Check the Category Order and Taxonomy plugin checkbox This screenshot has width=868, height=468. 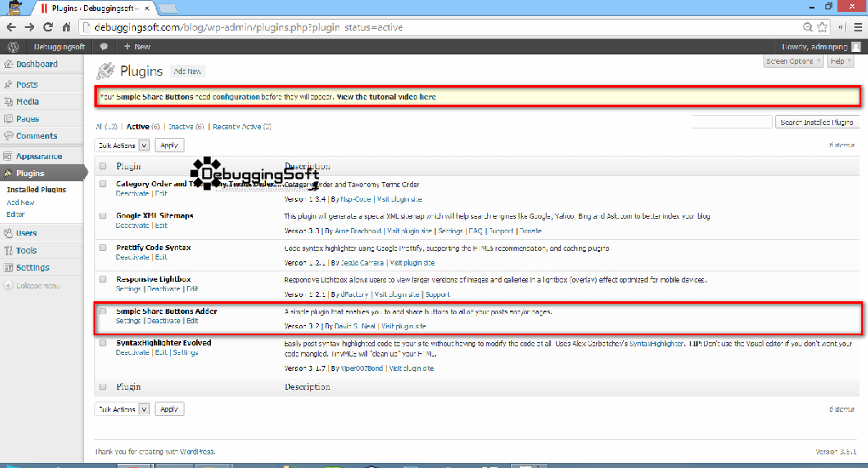point(103,184)
